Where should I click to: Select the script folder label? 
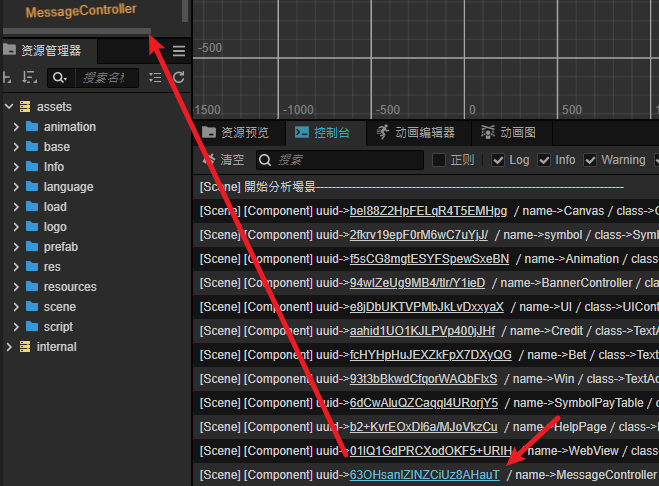point(58,327)
